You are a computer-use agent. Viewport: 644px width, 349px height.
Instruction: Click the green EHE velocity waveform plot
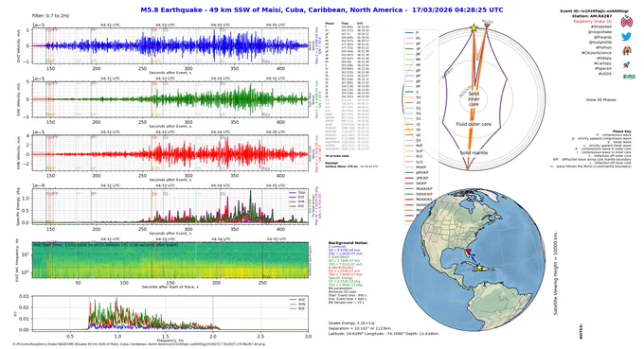170,99
